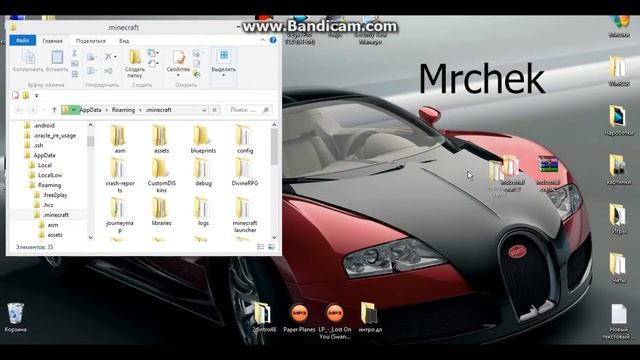The width and height of the screenshot is (640, 360).
Task: Expand the Select (Выделить) dropdown arrow
Action: click(224, 75)
